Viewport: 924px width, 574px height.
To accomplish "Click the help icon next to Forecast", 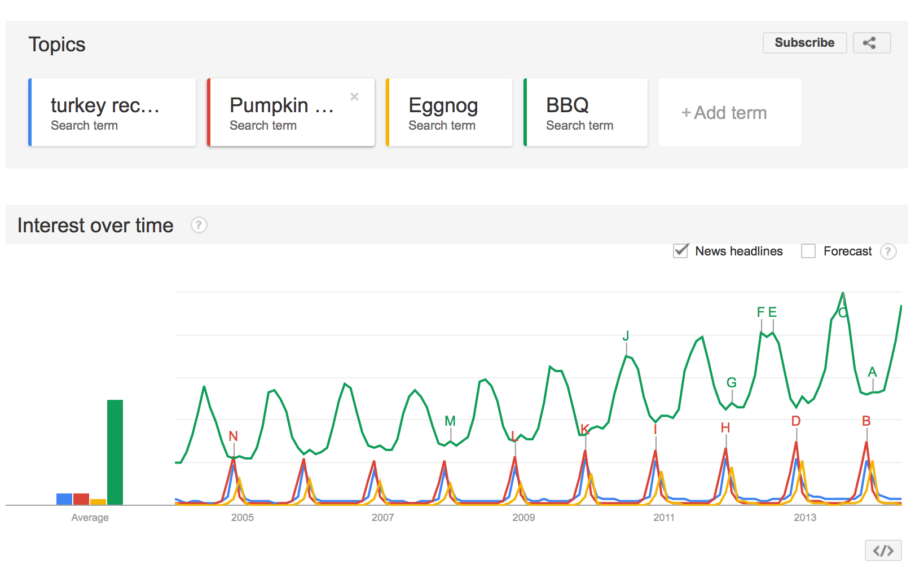I will [x=889, y=251].
